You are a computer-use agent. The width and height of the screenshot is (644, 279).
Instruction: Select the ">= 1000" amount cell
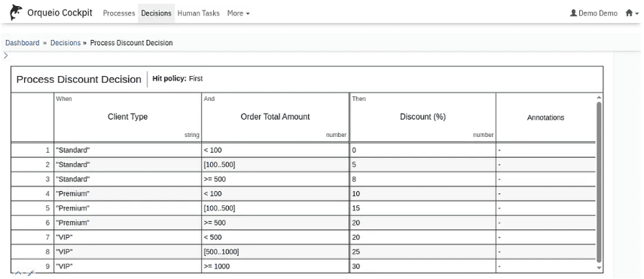point(275,266)
